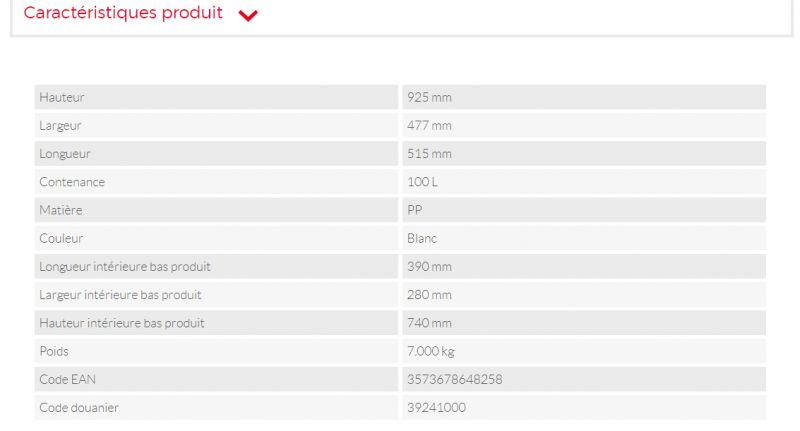Image resolution: width=800 pixels, height=431 pixels.
Task: Select the Hauteur label cell
Action: (x=62, y=97)
